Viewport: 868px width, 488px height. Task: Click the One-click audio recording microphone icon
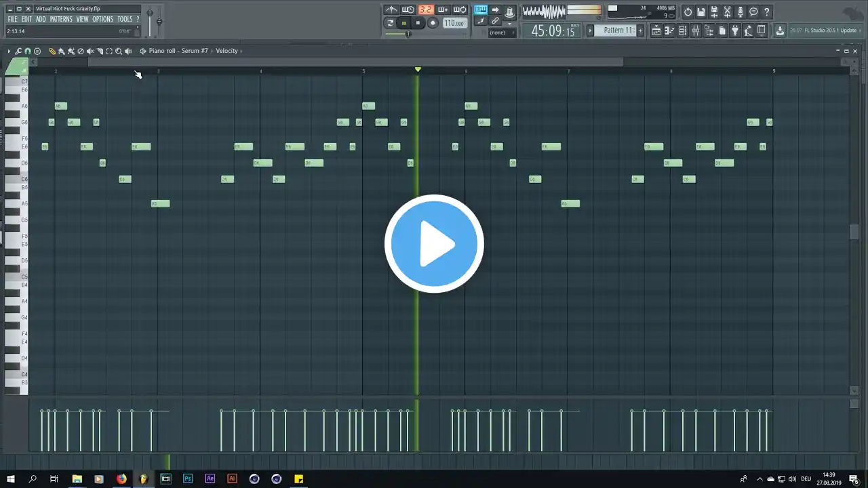741,12
